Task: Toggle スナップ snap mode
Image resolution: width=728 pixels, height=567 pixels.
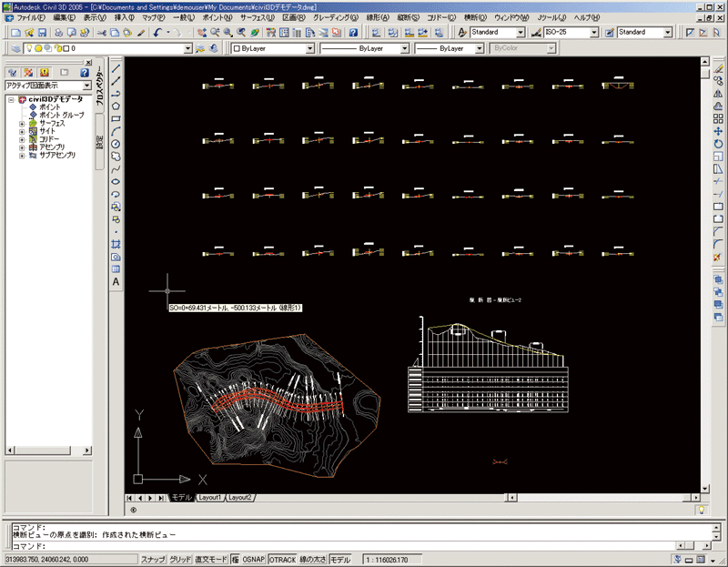Action: click(x=153, y=559)
